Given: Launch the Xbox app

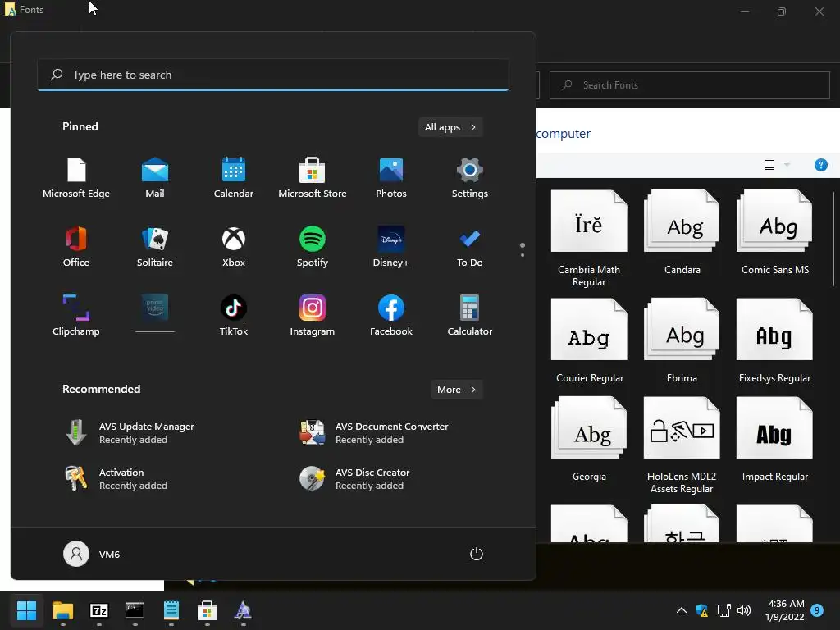Looking at the screenshot, I should (234, 246).
